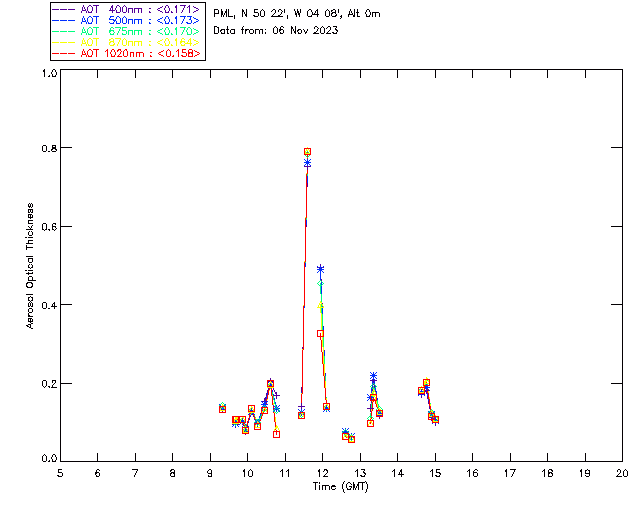Click the highest red square marker near 0.8
This screenshot has width=640, height=512.
(x=307, y=152)
